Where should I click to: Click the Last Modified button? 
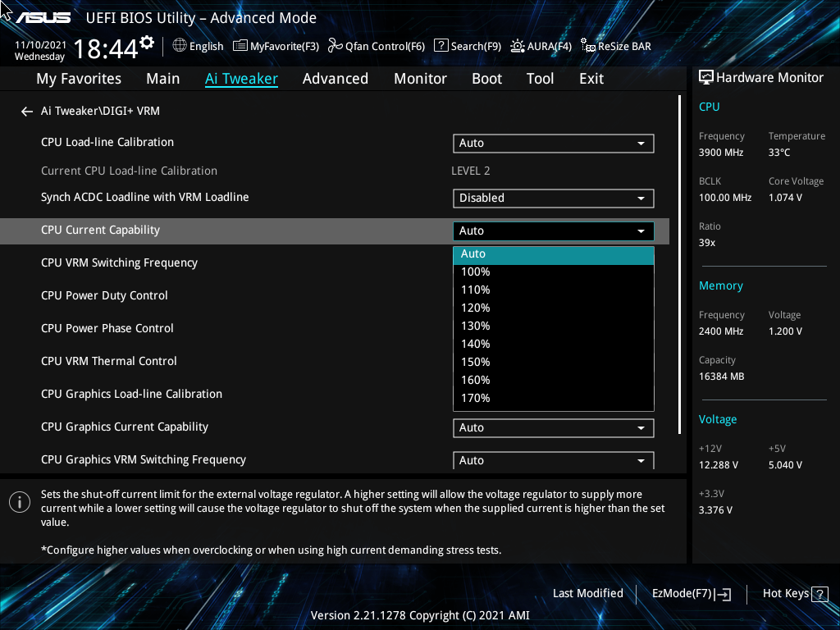pos(587,594)
